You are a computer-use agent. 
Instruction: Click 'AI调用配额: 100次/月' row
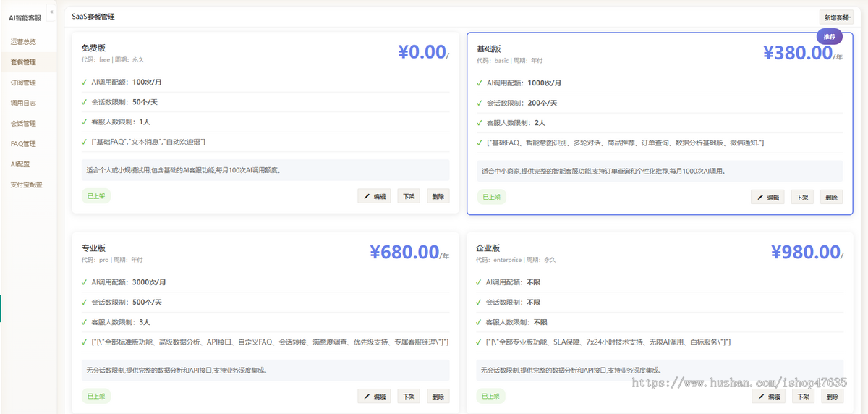tap(265, 82)
